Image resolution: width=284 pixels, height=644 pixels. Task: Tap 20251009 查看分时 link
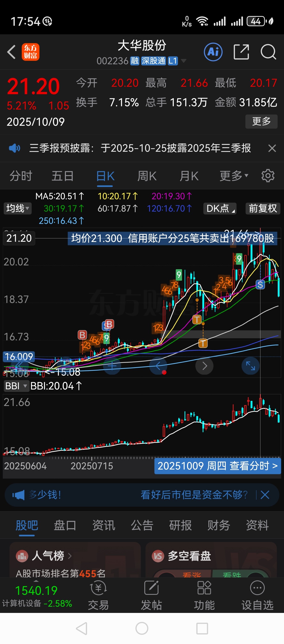tap(217, 466)
